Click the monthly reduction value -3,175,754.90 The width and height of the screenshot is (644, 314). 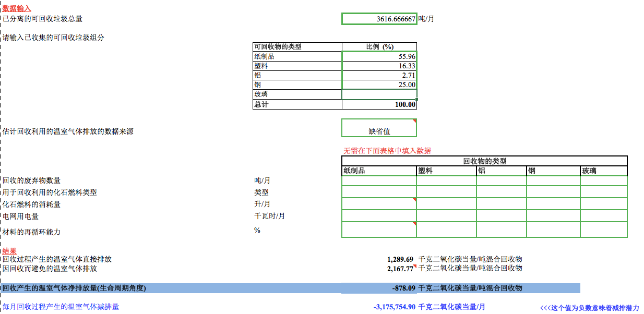395,307
